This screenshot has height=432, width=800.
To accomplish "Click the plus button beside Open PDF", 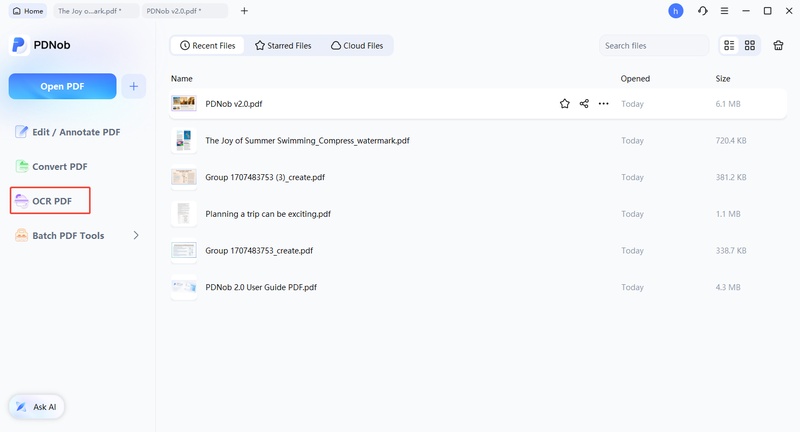I will click(x=134, y=86).
